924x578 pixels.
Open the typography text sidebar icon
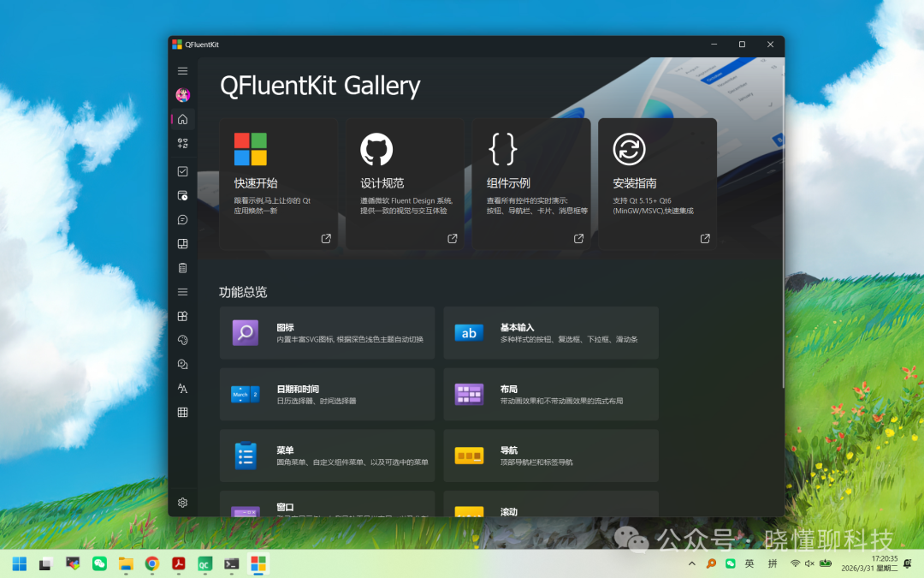point(183,388)
